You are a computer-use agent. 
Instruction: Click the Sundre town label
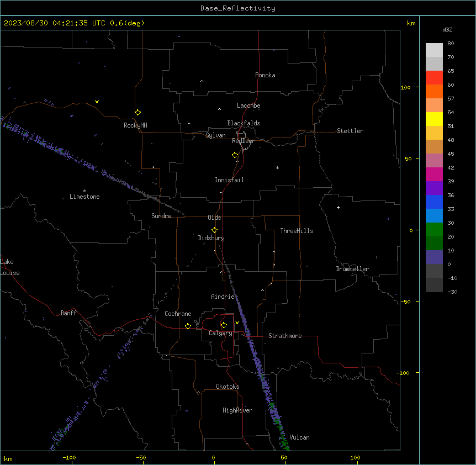[x=161, y=216]
